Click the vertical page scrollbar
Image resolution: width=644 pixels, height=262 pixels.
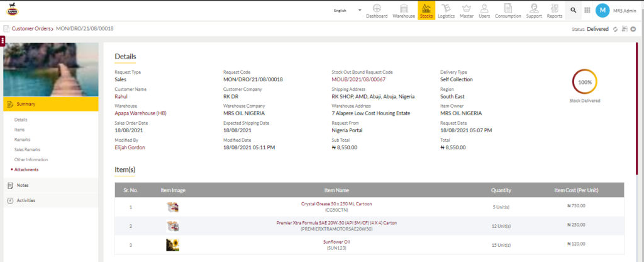636,108
